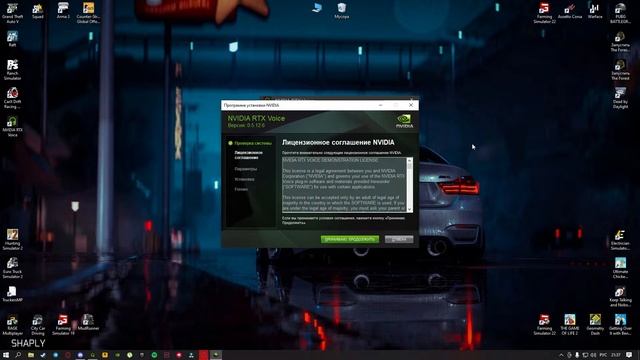640x360 pixels.
Task: Open the notification center
Action: 629,355
